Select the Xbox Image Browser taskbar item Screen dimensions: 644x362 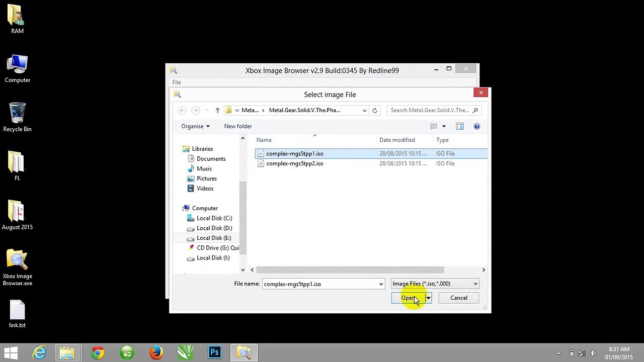(244, 352)
